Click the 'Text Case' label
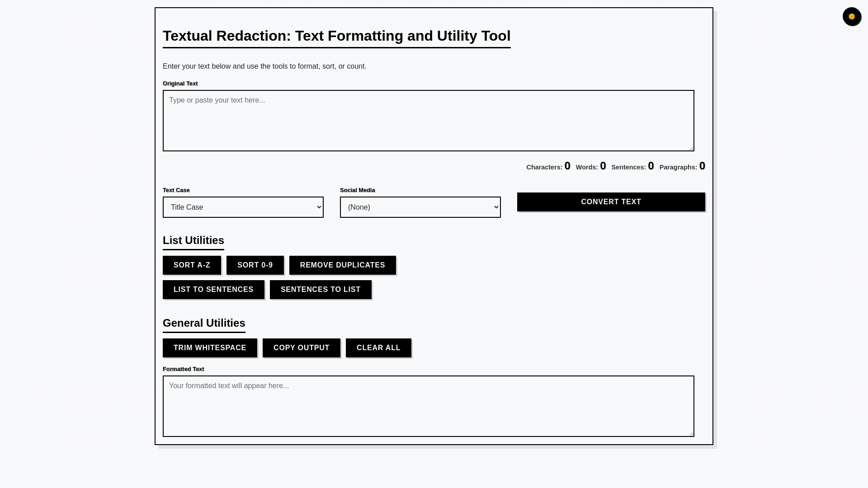 pos(176,190)
